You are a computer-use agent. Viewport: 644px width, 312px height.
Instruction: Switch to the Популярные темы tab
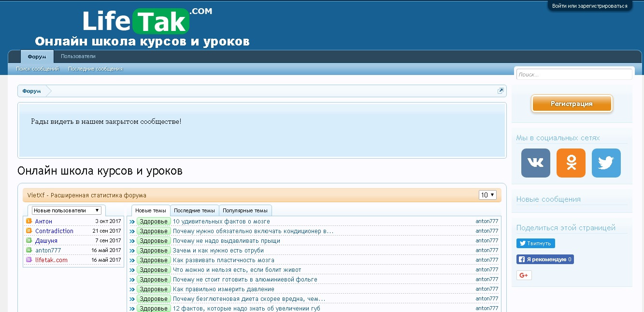pos(245,210)
